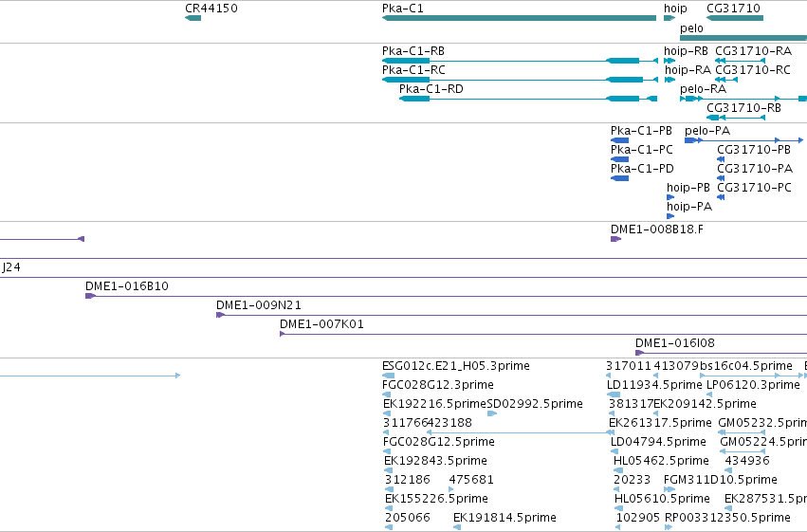Select EST FGC028G12.3prime
This screenshot has height=532, width=807.
(388, 394)
